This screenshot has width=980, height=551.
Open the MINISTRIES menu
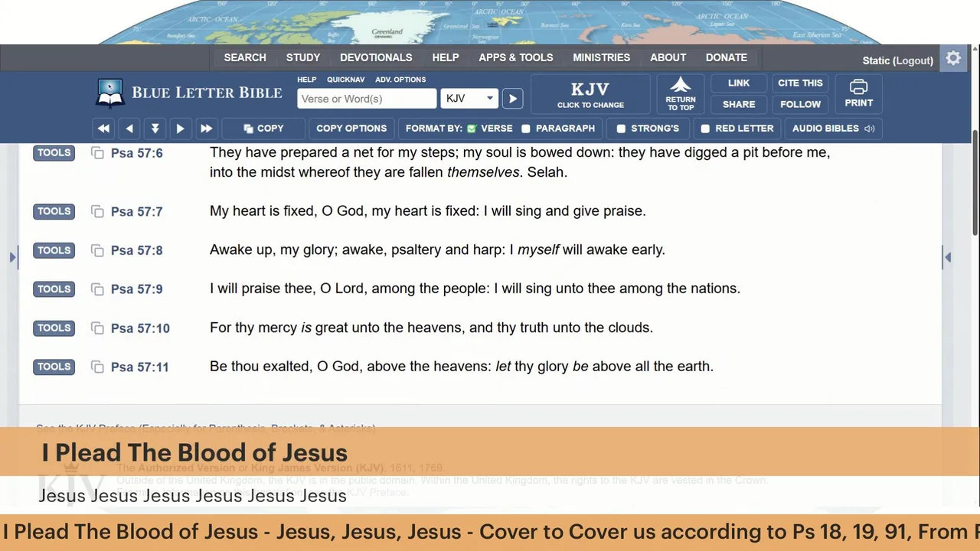click(x=602, y=57)
